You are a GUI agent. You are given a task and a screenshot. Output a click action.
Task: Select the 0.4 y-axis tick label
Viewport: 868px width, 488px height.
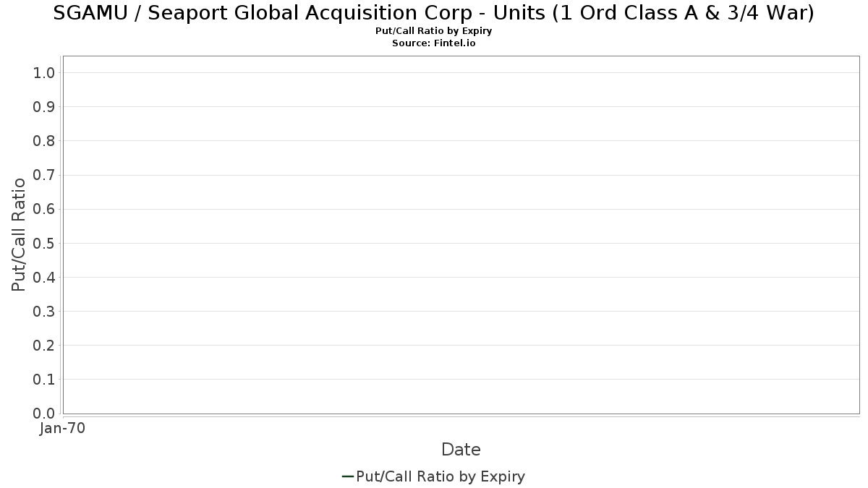pos(44,277)
